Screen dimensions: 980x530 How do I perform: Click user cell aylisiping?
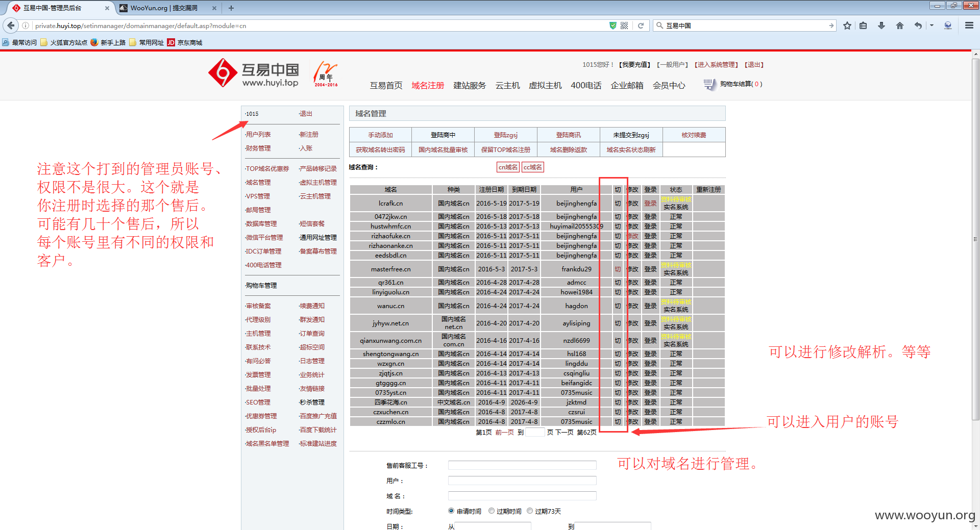pyautogui.click(x=576, y=323)
